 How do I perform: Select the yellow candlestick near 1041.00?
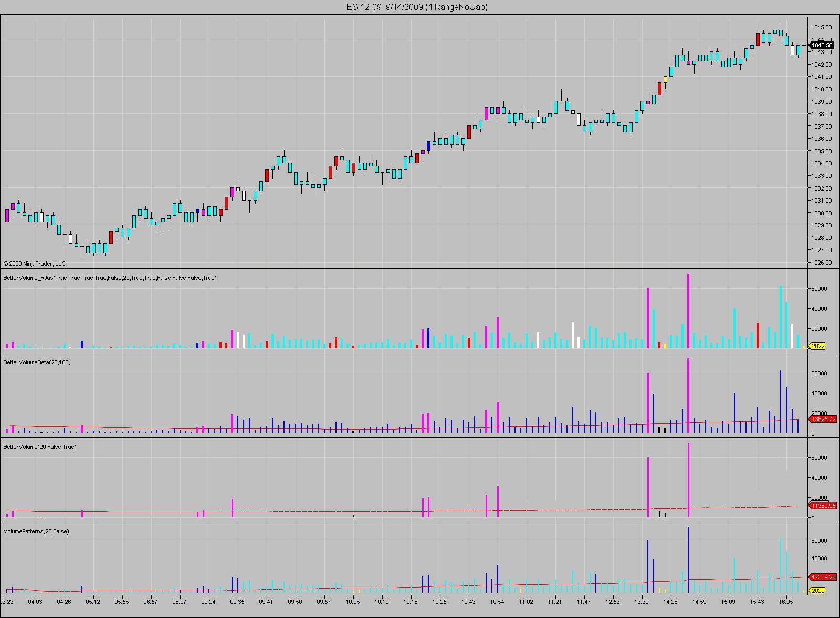click(x=665, y=79)
